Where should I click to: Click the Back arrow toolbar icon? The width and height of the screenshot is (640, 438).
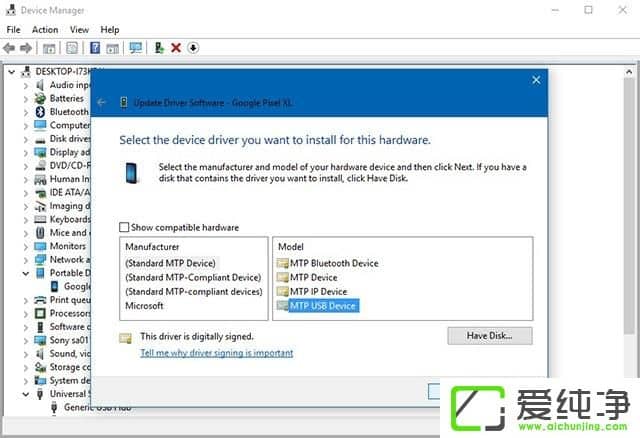tap(9, 48)
